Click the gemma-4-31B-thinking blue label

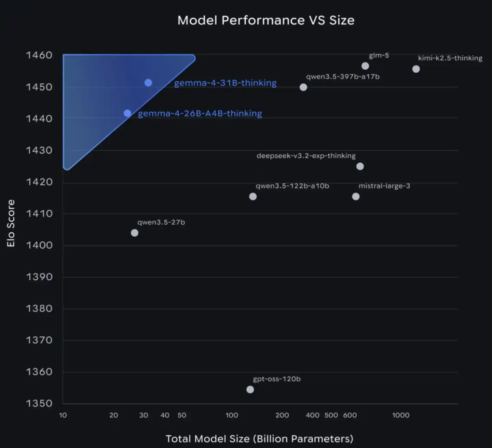point(225,83)
